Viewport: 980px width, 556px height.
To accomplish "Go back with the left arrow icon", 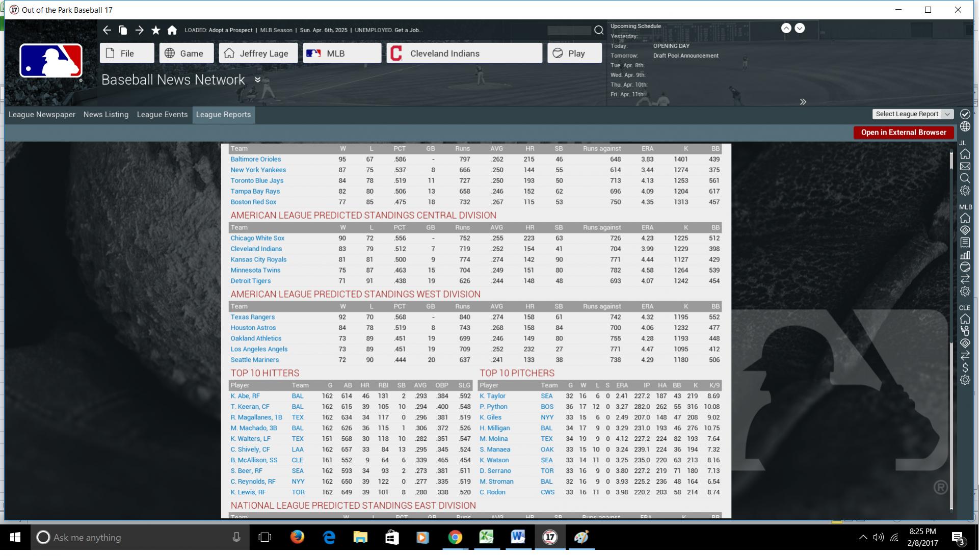I will point(107,30).
